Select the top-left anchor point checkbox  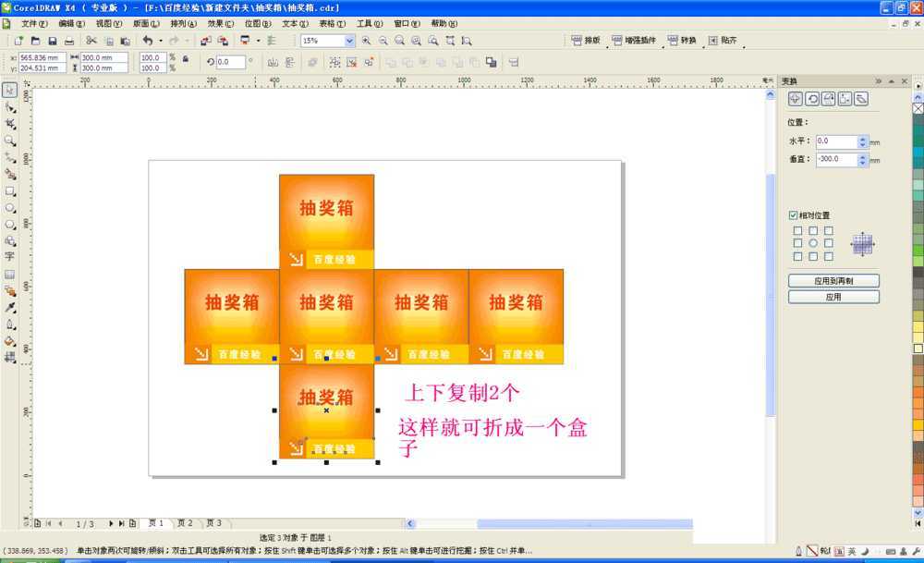coord(798,230)
